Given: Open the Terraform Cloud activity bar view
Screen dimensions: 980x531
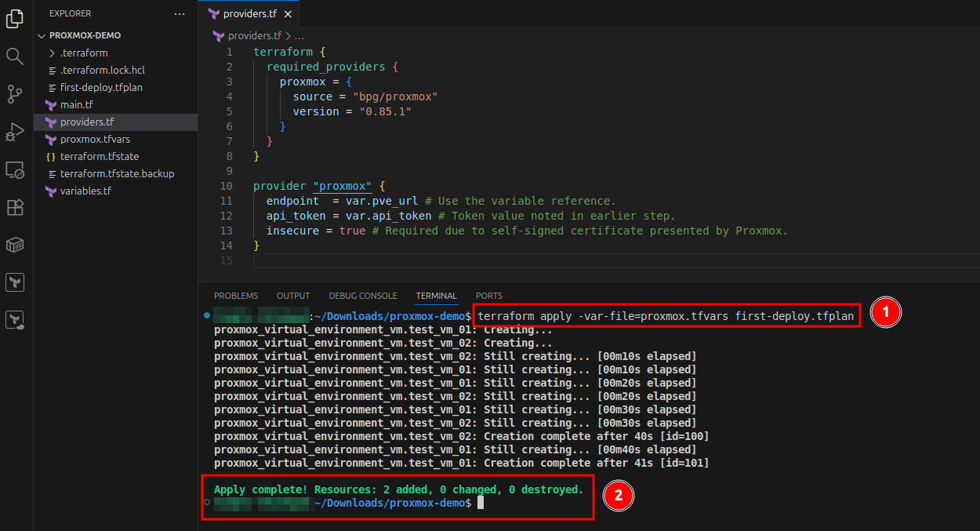Looking at the screenshot, I should [x=16, y=319].
